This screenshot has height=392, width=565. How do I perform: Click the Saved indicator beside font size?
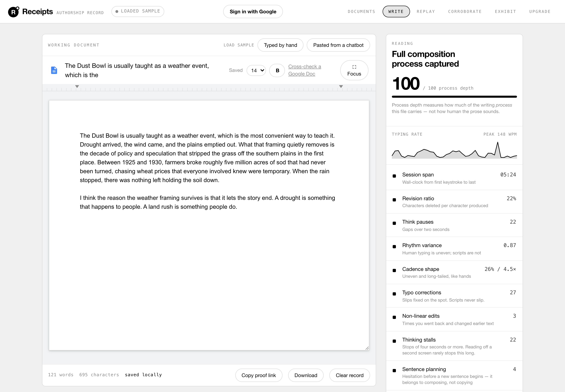click(x=236, y=70)
